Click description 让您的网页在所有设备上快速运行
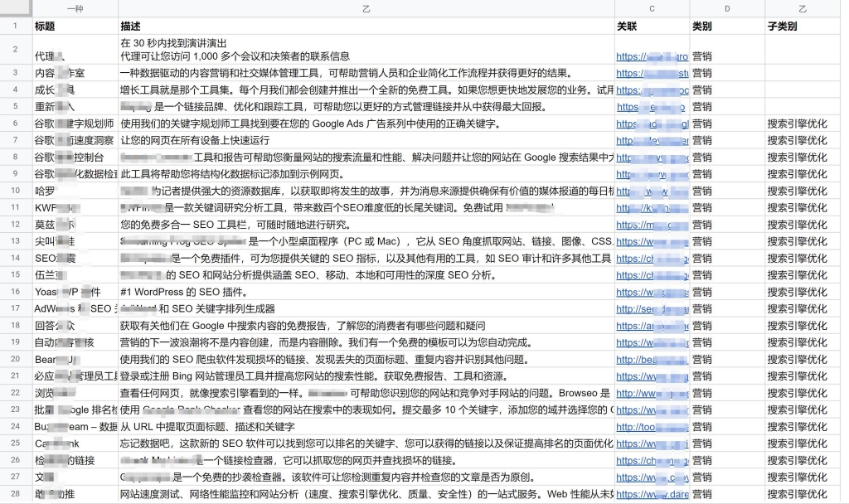The height and width of the screenshot is (504, 849). (366, 140)
